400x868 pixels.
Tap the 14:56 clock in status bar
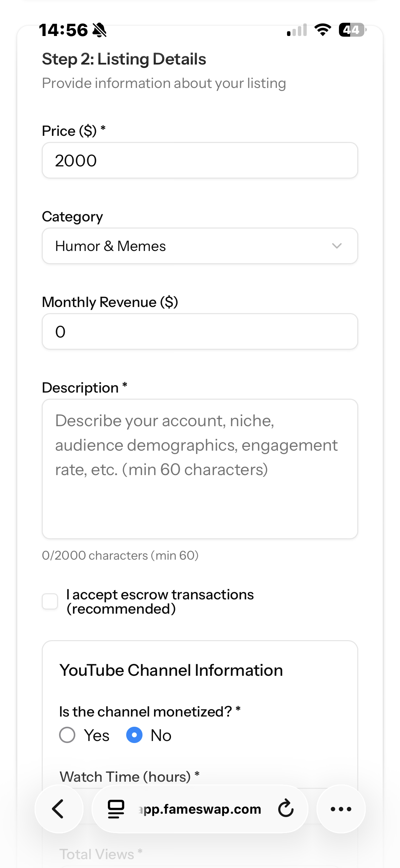click(x=63, y=30)
